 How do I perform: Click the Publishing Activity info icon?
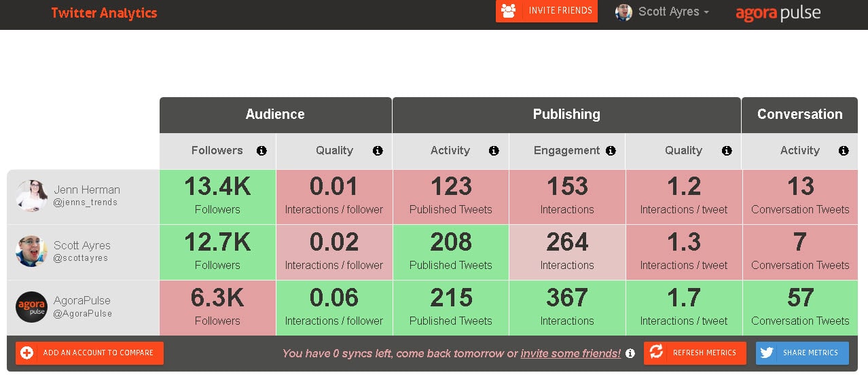494,151
